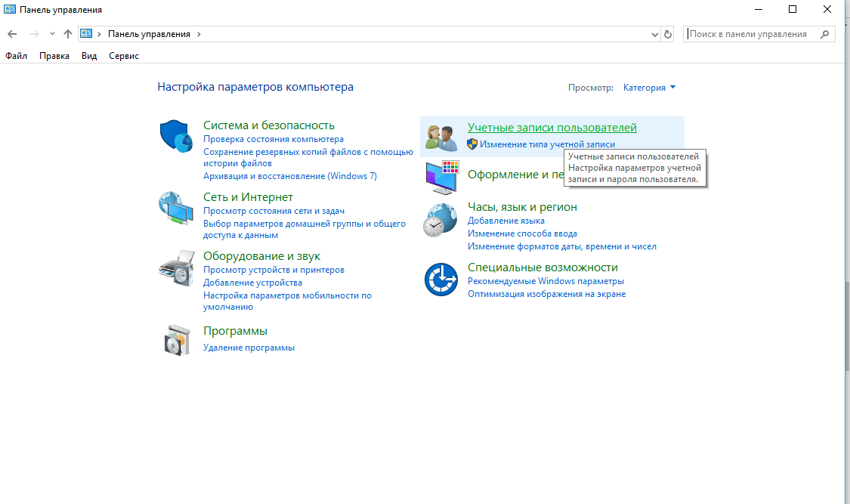Image resolution: width=850 pixels, height=504 pixels.
Task: Open the Файл menu
Action: click(x=17, y=56)
